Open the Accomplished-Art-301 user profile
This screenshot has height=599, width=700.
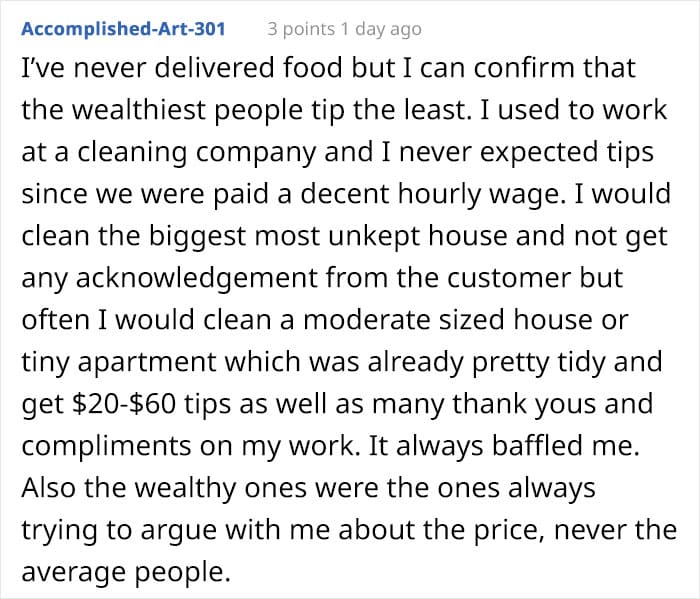pos(123,29)
